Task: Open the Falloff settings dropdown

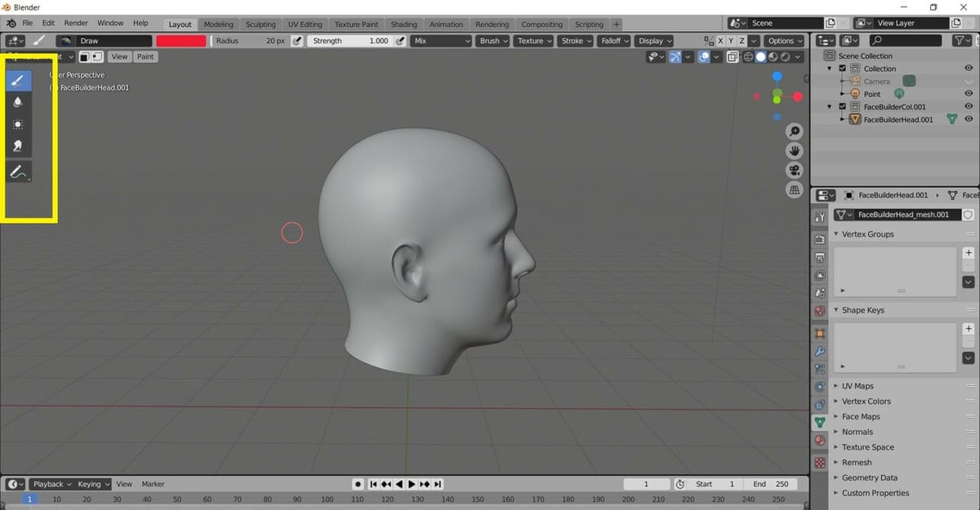Action: [614, 41]
